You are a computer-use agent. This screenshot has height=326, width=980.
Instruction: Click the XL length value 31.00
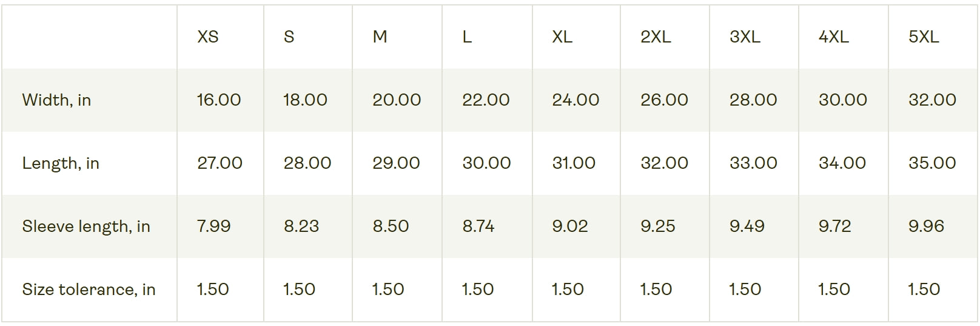[574, 163]
